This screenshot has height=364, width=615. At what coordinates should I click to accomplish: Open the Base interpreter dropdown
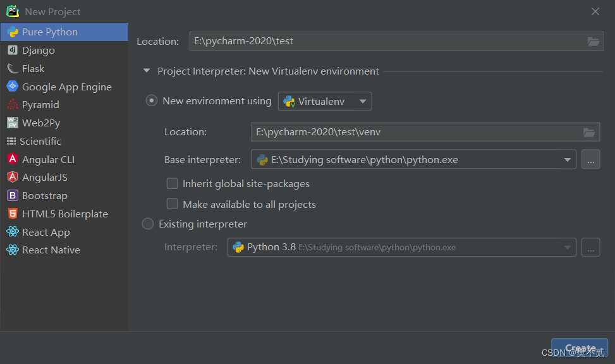click(x=567, y=159)
